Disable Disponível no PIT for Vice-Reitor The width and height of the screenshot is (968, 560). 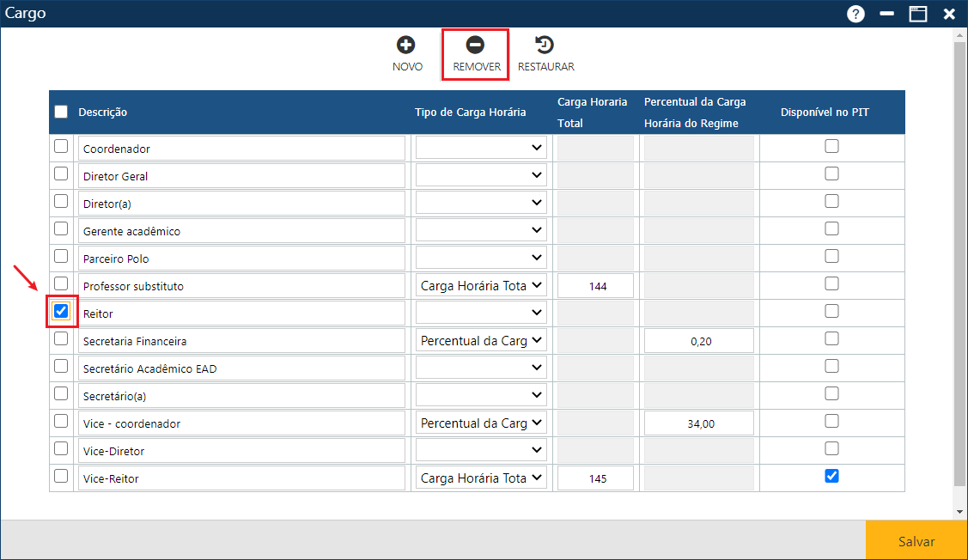(831, 476)
